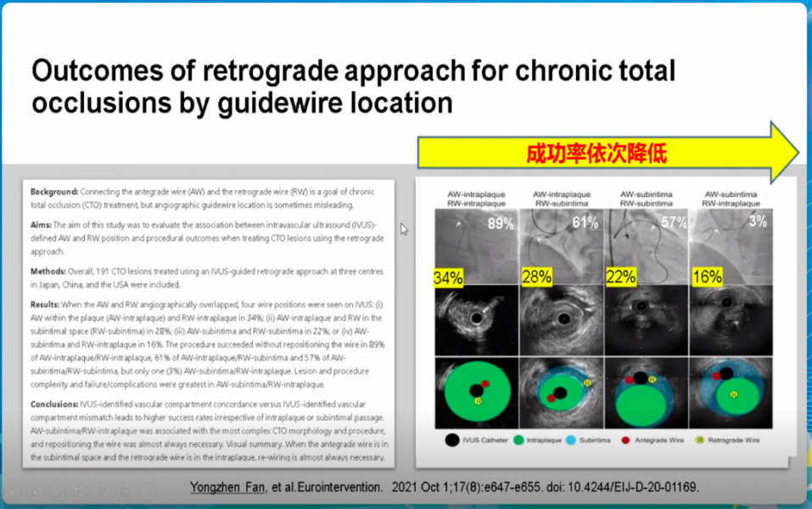Activate the zoom into slide magnifier

[x=102, y=491]
